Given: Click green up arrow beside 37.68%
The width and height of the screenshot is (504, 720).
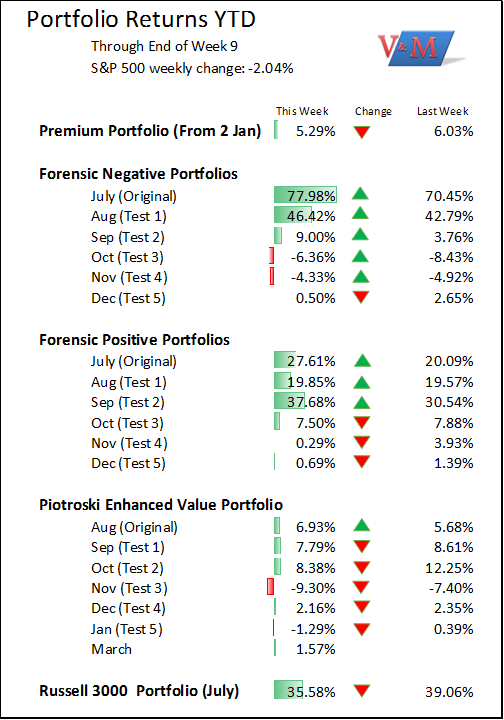Looking at the screenshot, I should pos(362,403).
